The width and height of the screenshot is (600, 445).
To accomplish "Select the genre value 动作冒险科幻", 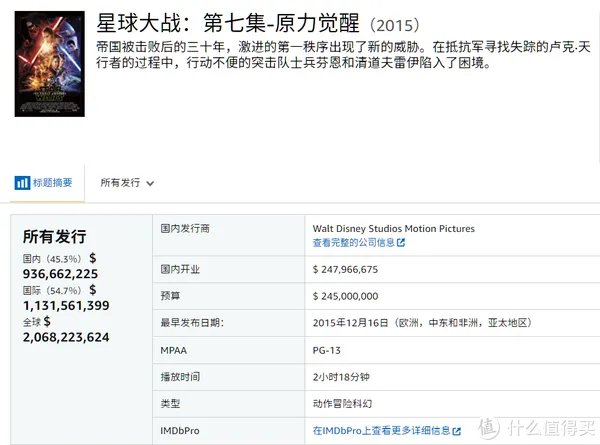I will point(342,404).
